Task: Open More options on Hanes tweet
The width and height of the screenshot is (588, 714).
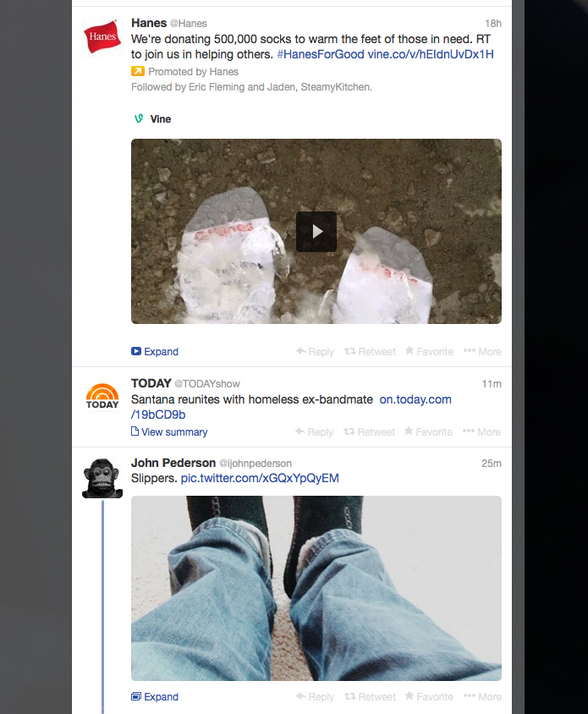Action: [482, 352]
